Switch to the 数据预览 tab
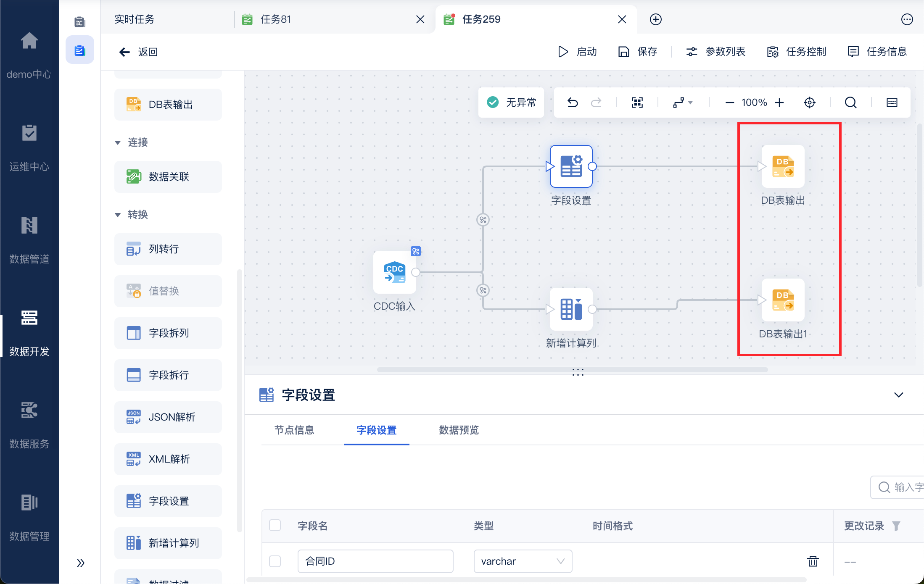Viewport: 924px width, 584px height. click(x=459, y=430)
